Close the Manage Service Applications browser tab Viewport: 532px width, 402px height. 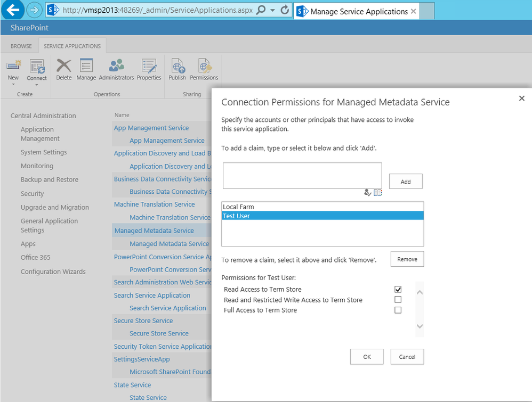(x=413, y=11)
